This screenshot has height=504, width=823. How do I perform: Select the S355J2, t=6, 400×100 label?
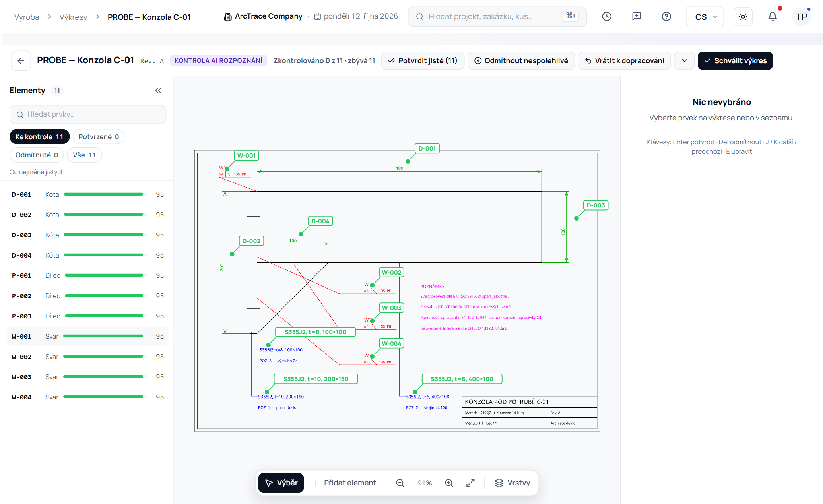pos(462,379)
